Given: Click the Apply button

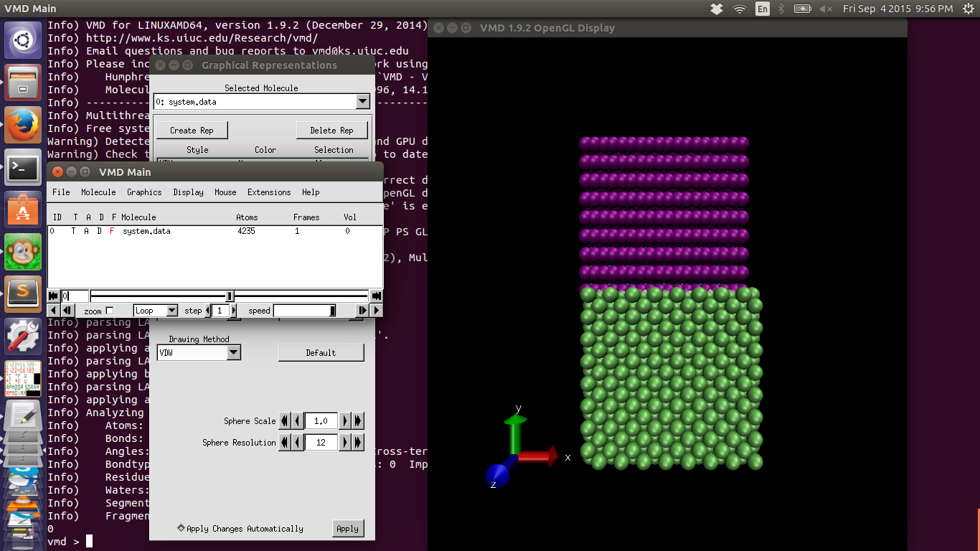Looking at the screenshot, I should click(x=347, y=528).
